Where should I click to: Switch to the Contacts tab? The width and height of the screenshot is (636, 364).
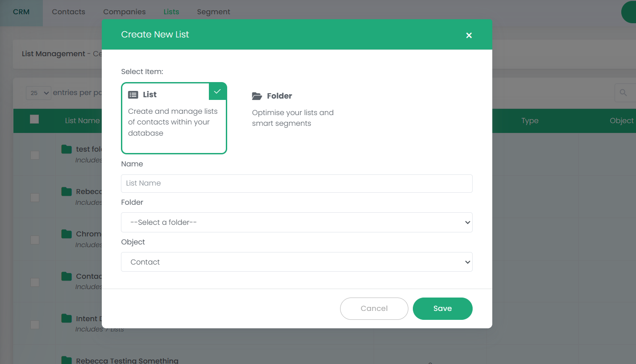(x=68, y=12)
